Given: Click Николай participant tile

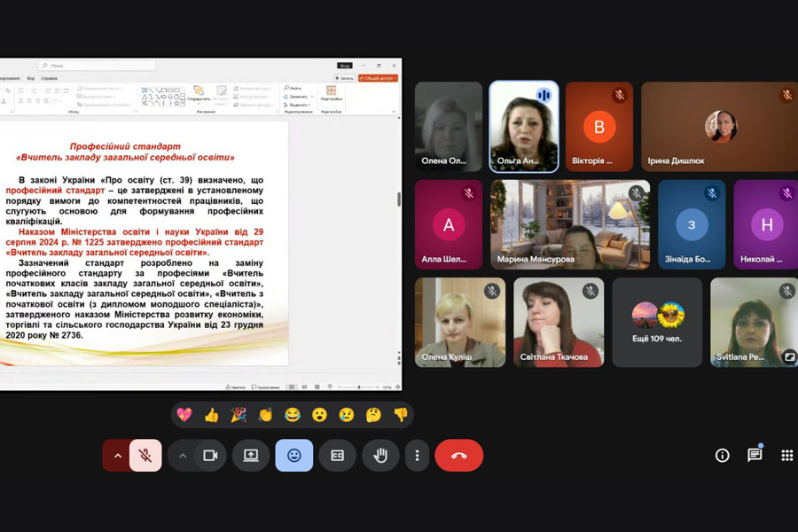Looking at the screenshot, I should (x=766, y=224).
